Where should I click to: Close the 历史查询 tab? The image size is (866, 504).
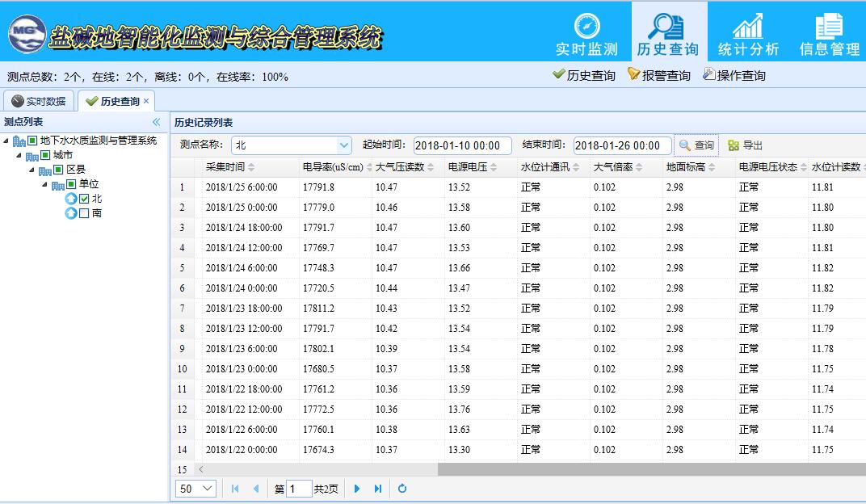[x=146, y=101]
